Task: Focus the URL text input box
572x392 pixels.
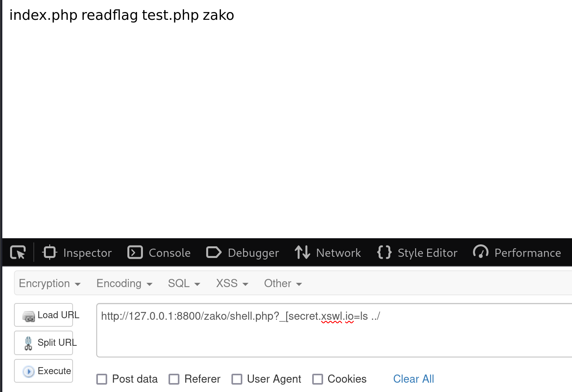Action: 334,330
